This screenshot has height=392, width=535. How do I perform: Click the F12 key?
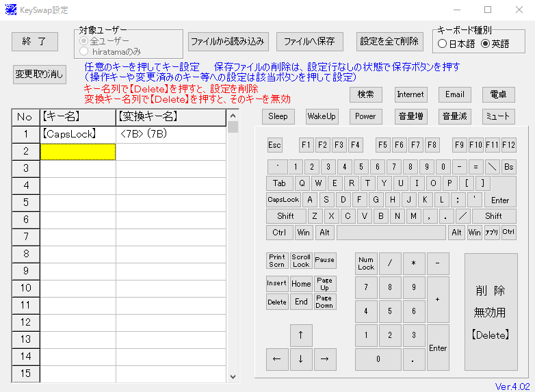[509, 145]
